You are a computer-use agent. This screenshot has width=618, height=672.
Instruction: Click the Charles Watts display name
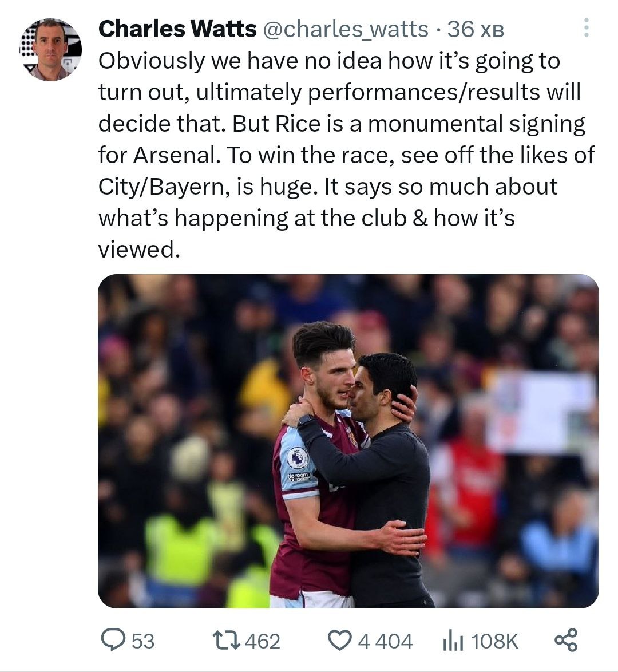tap(177, 29)
